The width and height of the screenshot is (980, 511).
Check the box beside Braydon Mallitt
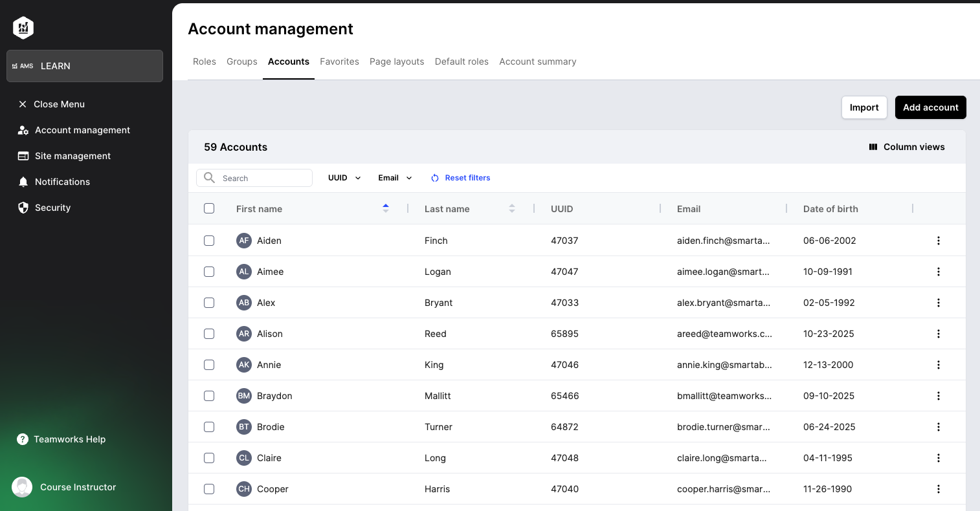coord(209,396)
